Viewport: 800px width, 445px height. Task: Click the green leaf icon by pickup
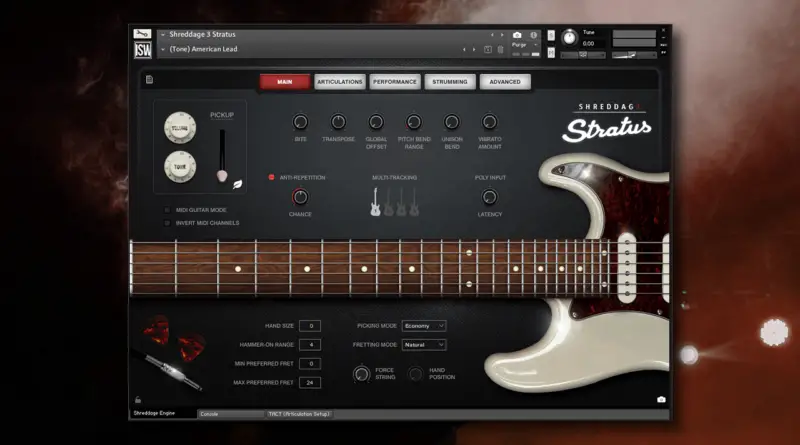(238, 184)
